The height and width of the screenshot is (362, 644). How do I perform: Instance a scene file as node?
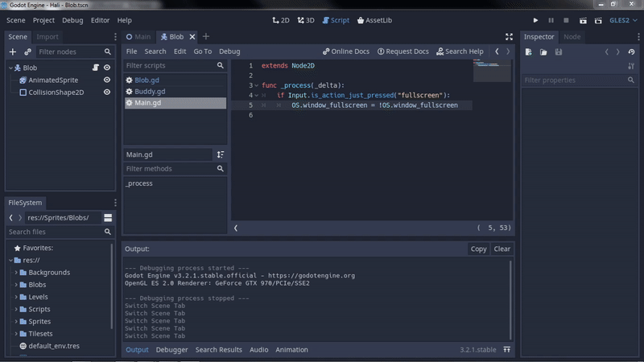click(x=27, y=51)
